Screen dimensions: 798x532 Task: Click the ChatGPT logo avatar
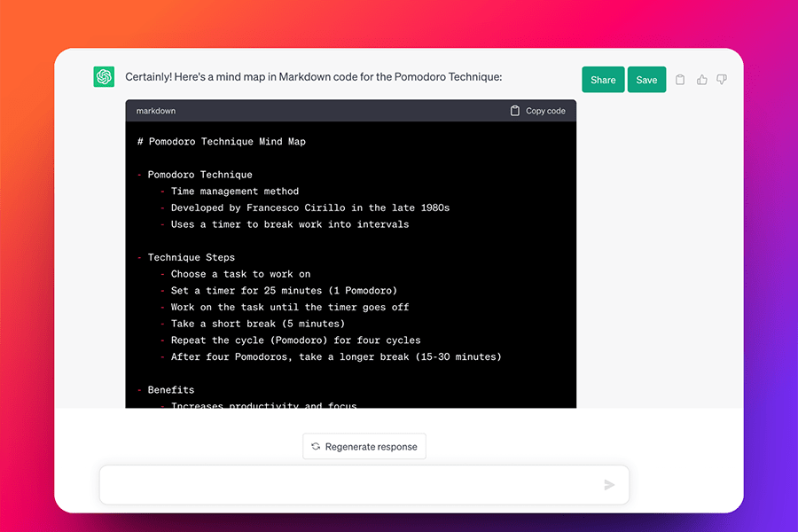click(104, 77)
